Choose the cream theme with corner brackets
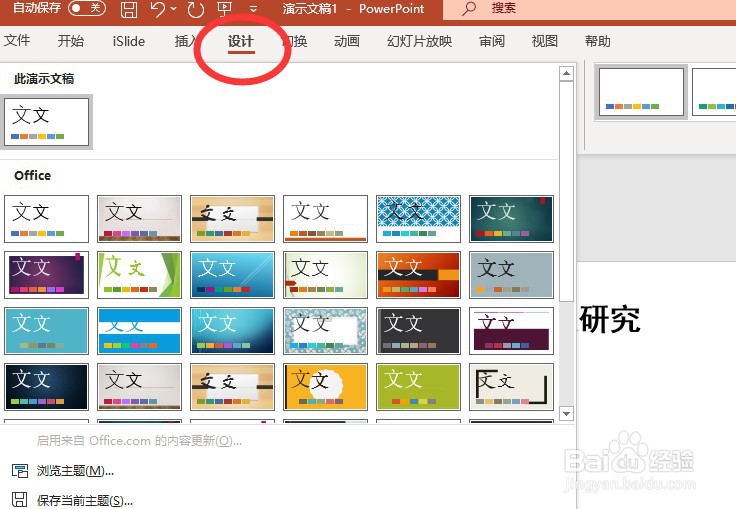The image size is (736, 509). [511, 386]
